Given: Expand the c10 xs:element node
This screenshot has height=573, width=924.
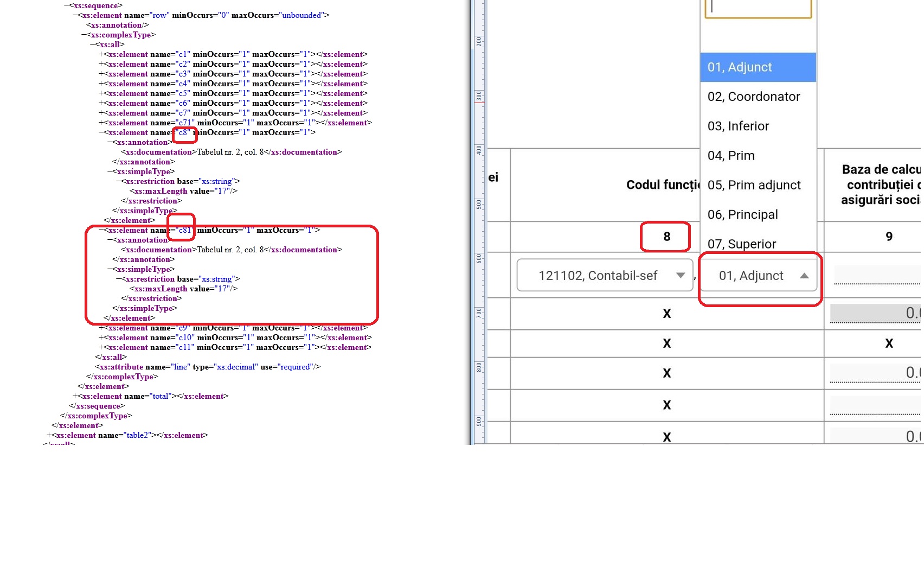Looking at the screenshot, I should point(101,338).
